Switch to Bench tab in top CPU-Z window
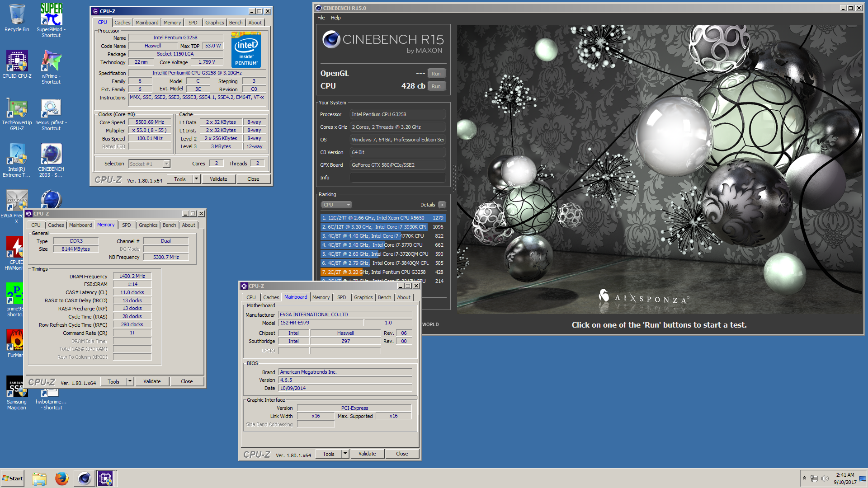The height and width of the screenshot is (488, 868). pyautogui.click(x=236, y=23)
